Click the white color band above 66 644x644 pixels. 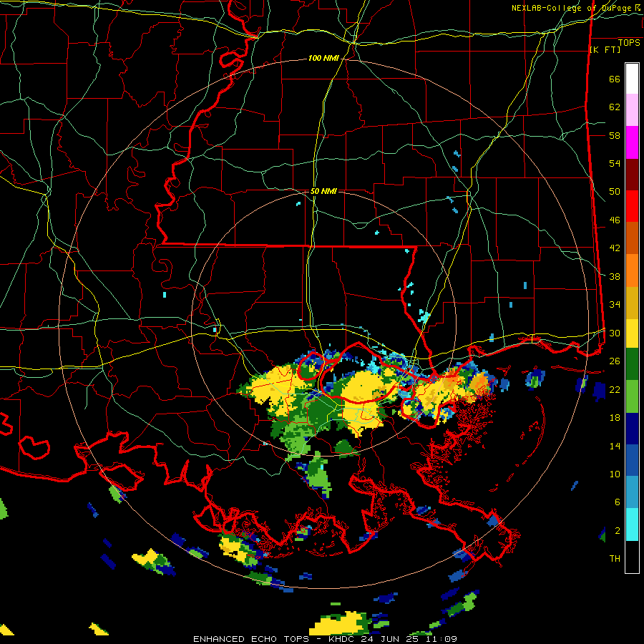[x=632, y=79]
